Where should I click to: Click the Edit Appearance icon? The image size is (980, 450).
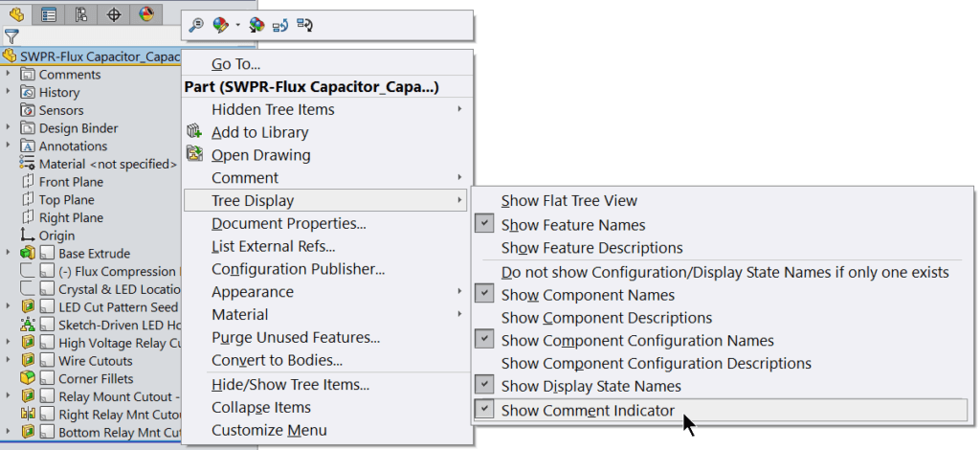coord(220,26)
